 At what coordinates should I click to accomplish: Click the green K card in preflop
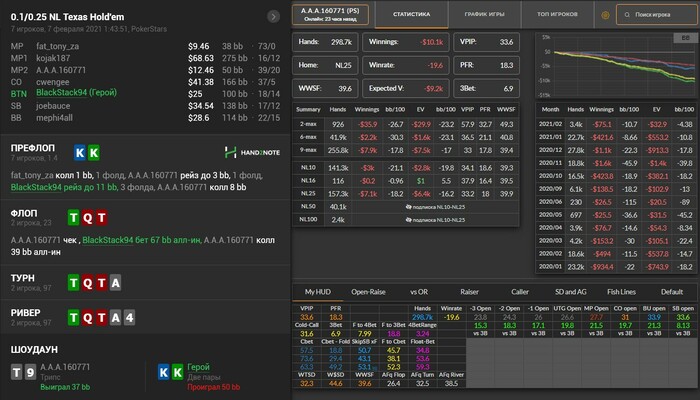(94, 153)
